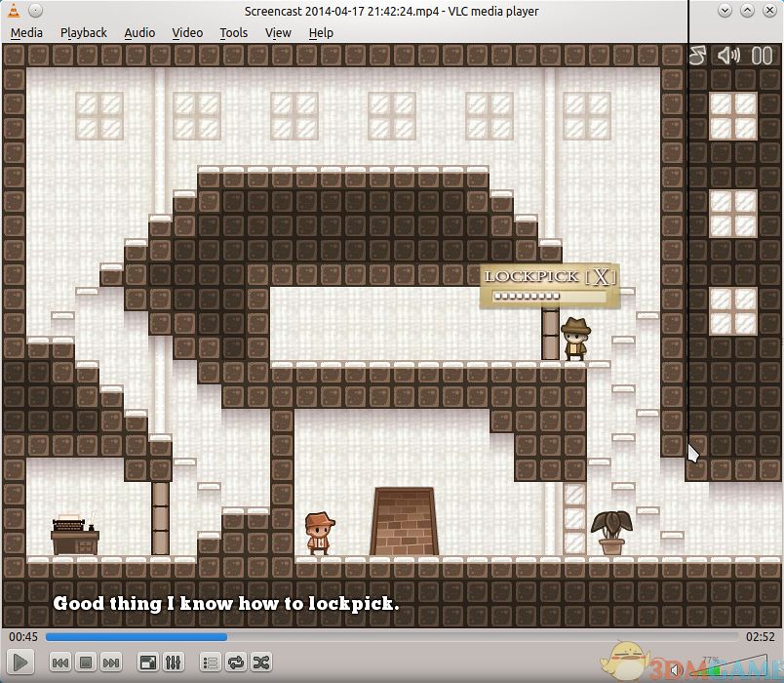Open the View menu
Viewport: 784px width, 683px height.
pyautogui.click(x=278, y=32)
